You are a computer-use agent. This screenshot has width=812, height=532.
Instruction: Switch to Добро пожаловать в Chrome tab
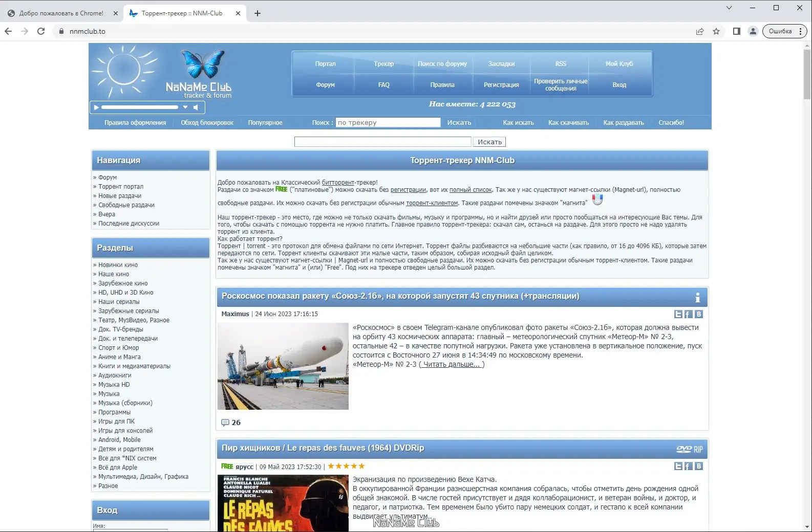pos(61,13)
